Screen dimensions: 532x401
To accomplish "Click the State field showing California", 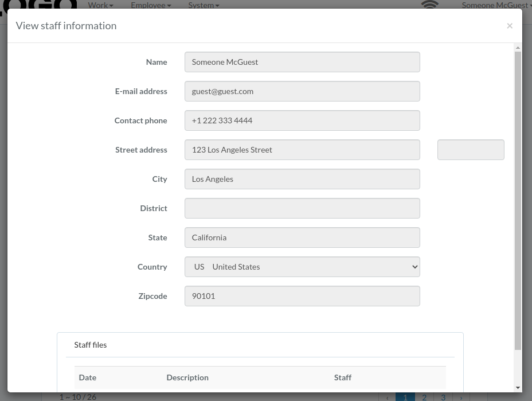I will 302,238.
